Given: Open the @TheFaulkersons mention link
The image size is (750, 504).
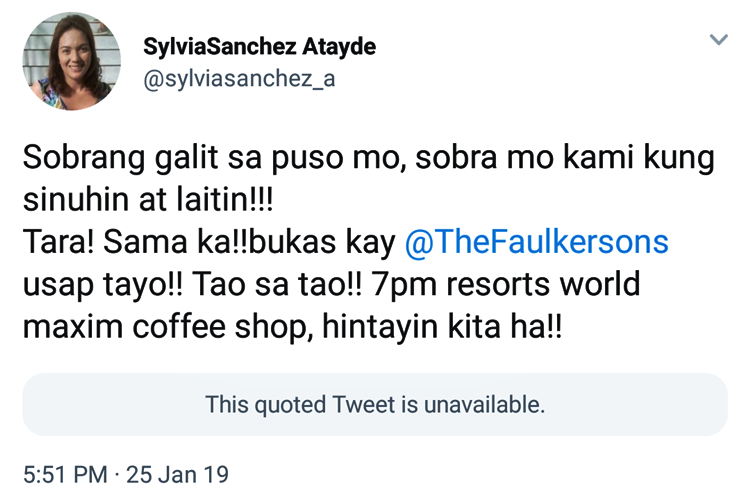Looking at the screenshot, I should [535, 242].
